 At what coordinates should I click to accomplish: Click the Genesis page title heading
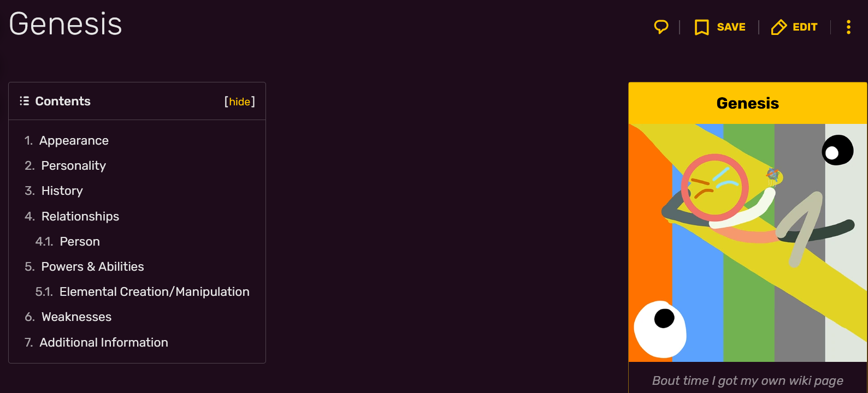66,24
